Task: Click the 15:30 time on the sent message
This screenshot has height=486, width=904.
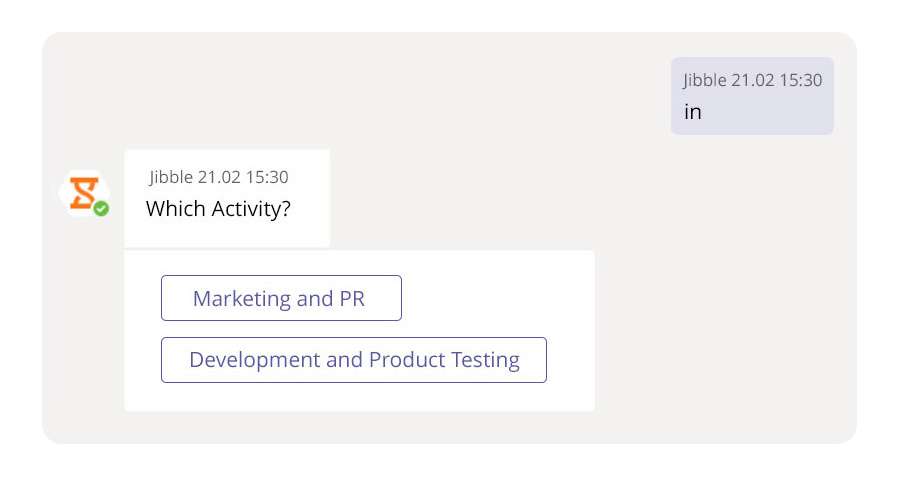Action: pyautogui.click(x=800, y=80)
